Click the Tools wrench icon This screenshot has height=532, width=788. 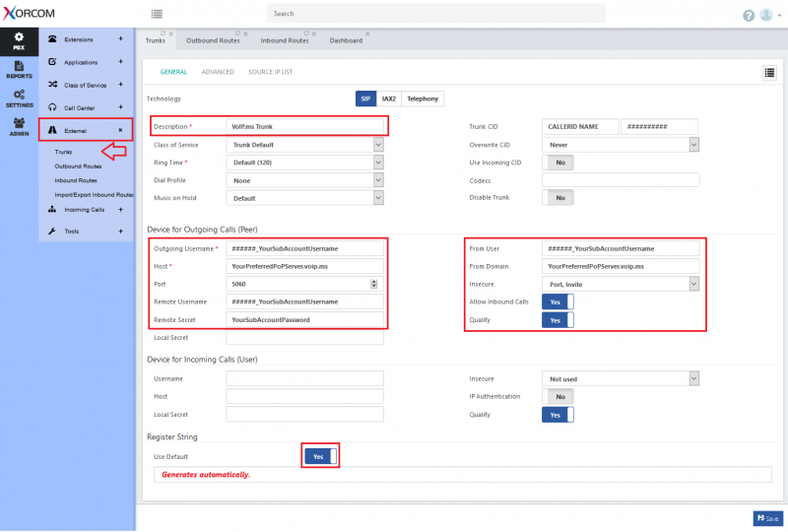[52, 231]
